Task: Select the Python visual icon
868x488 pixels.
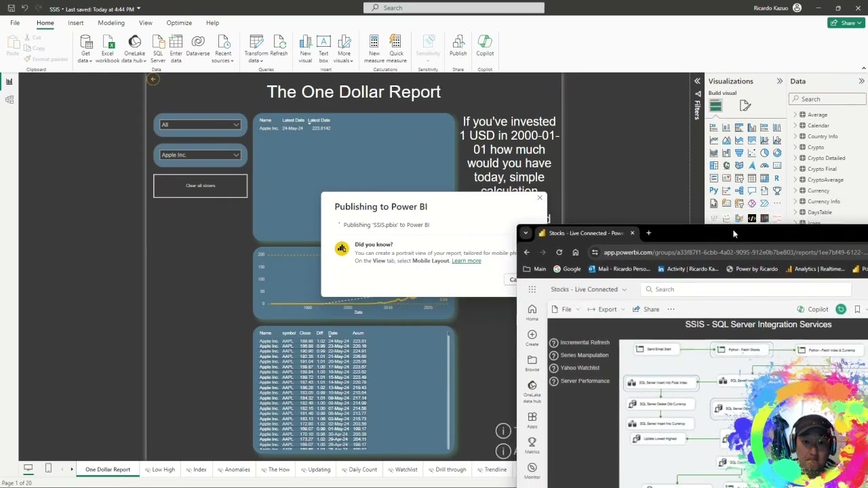Action: pos(713,190)
